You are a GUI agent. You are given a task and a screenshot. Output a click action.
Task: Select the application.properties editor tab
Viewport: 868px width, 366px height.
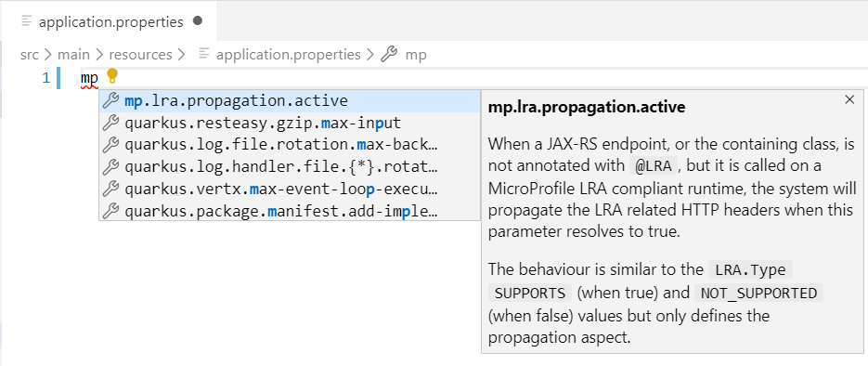click(109, 21)
